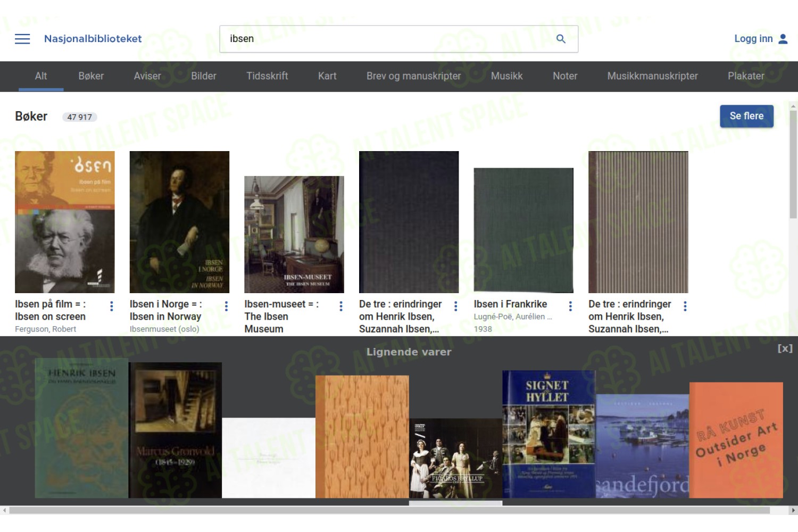Switch to the Kart tab
The width and height of the screenshot is (798, 532).
327,76
